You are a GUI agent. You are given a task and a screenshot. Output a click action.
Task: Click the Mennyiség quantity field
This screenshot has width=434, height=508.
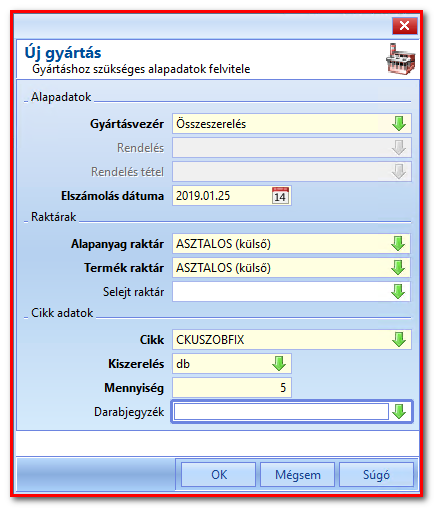click(x=232, y=387)
